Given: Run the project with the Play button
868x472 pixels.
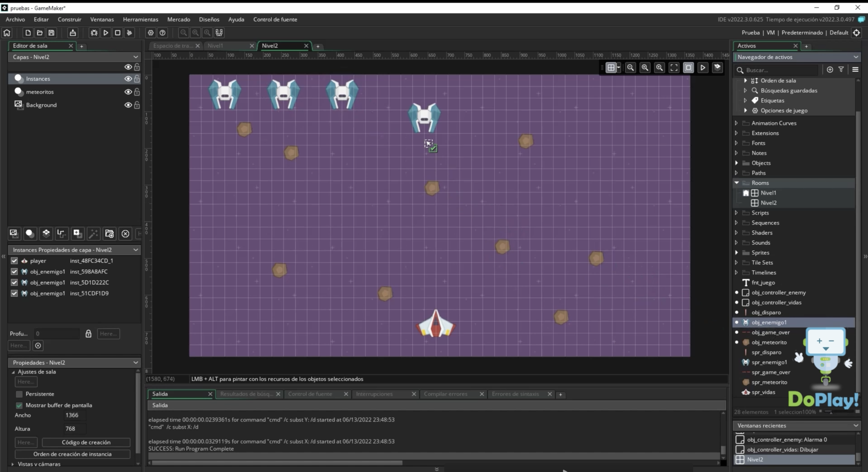Looking at the screenshot, I should pos(106,32).
